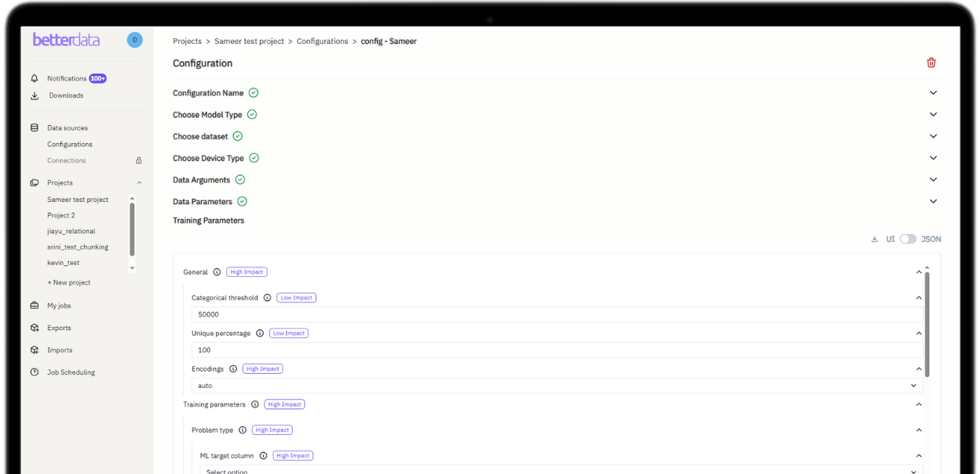Click the green check next to Data Arguments
Image resolution: width=980 pixels, height=474 pixels.
[x=240, y=180]
